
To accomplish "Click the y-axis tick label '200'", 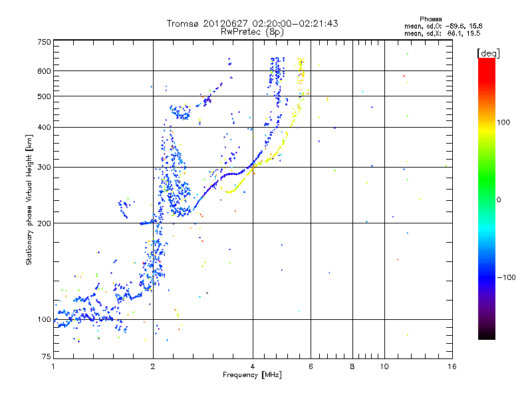I will (x=45, y=223).
